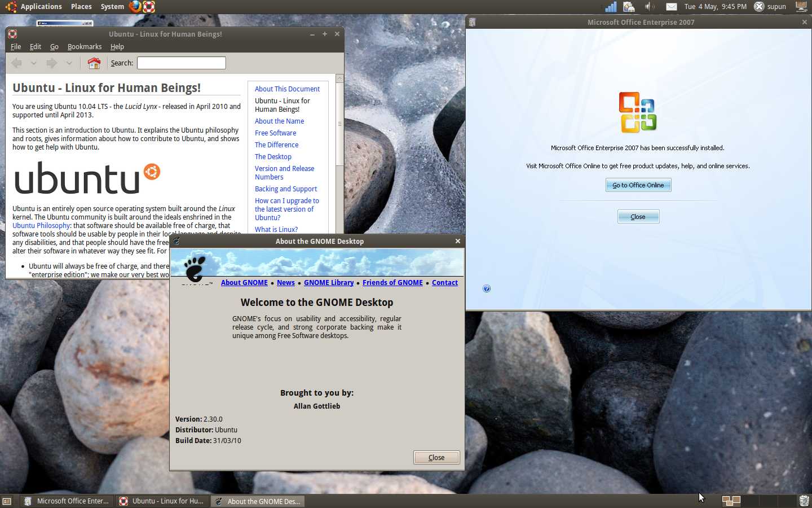Open the About GNOME link
812x508 pixels.
pyautogui.click(x=244, y=283)
